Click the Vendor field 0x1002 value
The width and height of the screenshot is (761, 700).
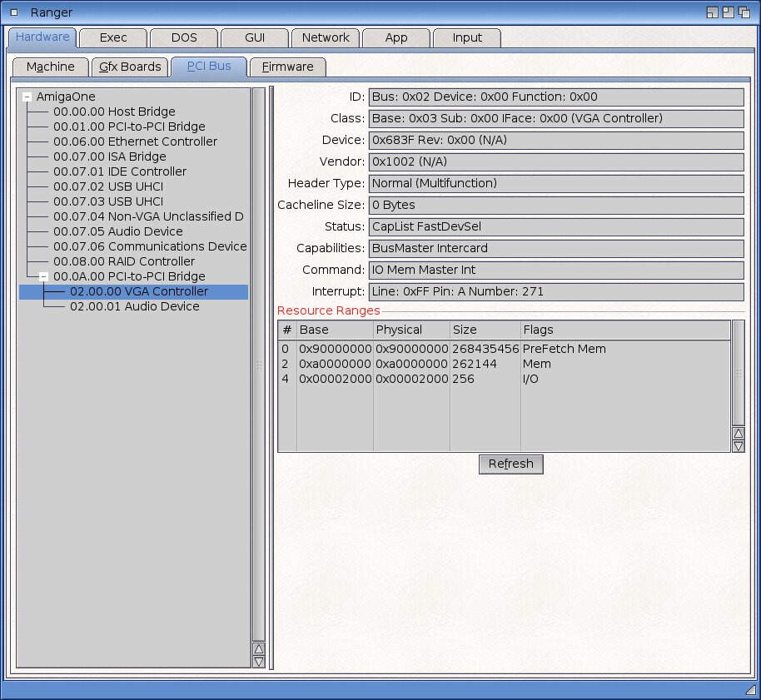coord(556,162)
